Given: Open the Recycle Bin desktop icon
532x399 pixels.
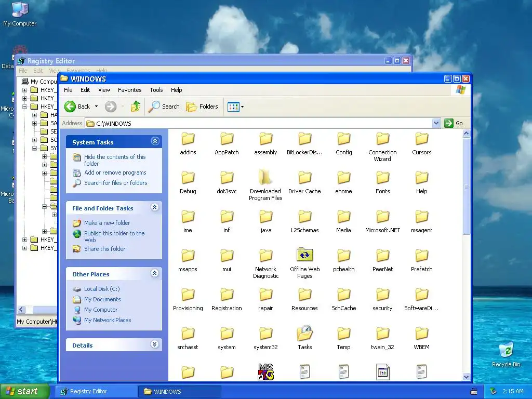Looking at the screenshot, I should [x=506, y=354].
